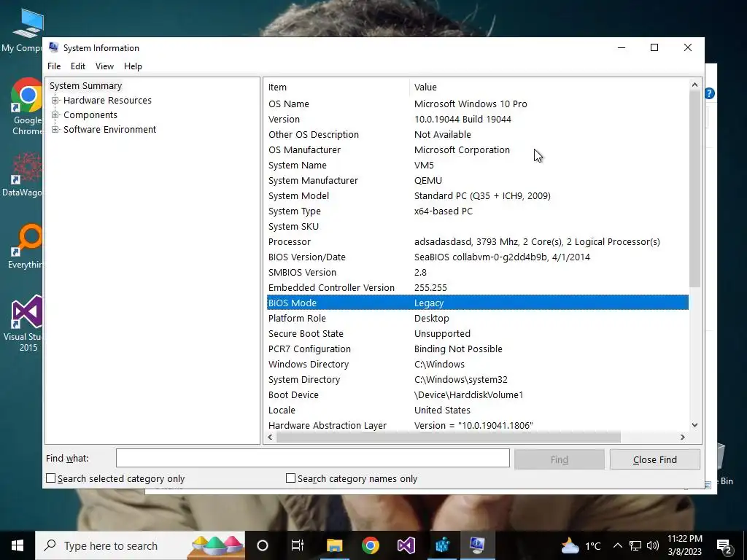Select the OS Name row
This screenshot has height=560, width=747.
coord(477,104)
